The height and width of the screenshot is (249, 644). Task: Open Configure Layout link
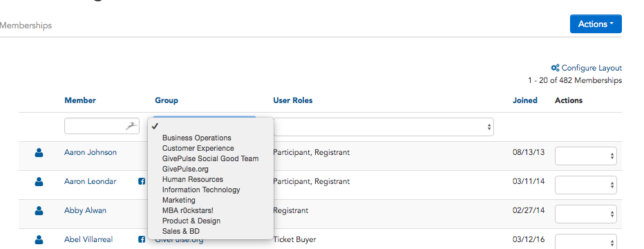(591, 68)
